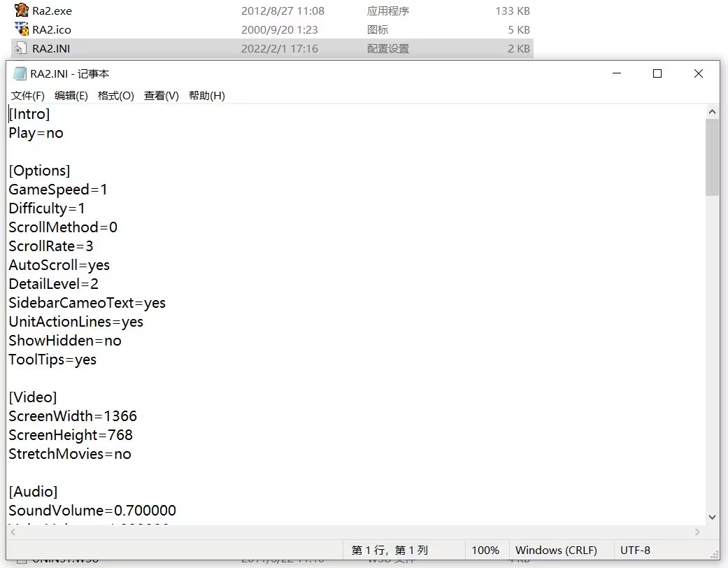Open the 查看(V) menu

pyautogui.click(x=161, y=96)
